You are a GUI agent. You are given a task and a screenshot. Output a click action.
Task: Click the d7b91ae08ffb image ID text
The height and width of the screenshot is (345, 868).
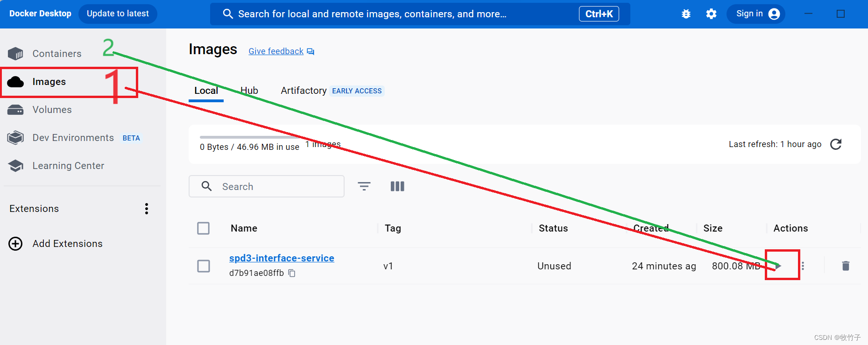coord(256,273)
